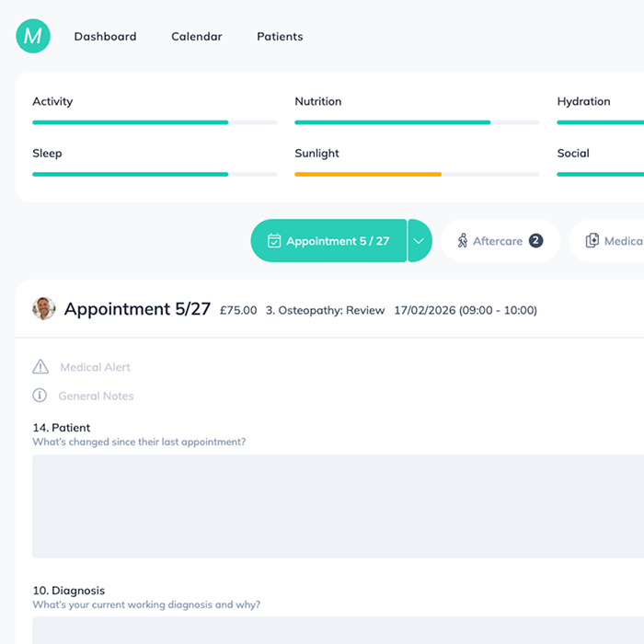Click the Medical clipboard icon

[592, 241]
